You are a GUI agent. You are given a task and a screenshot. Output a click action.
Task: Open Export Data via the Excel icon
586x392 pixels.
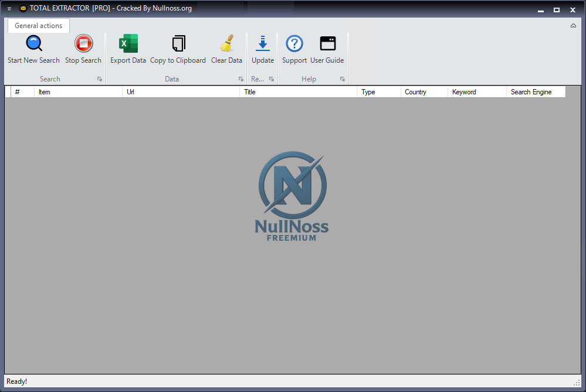(128, 43)
